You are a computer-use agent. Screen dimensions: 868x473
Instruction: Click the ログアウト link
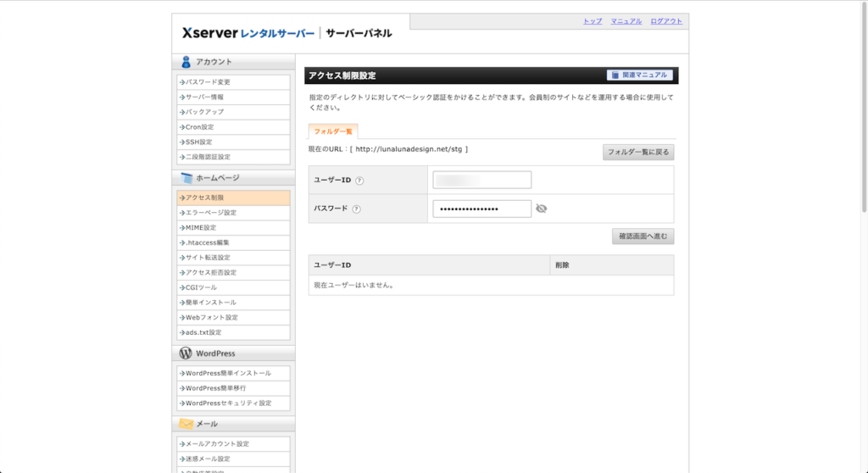coord(666,21)
